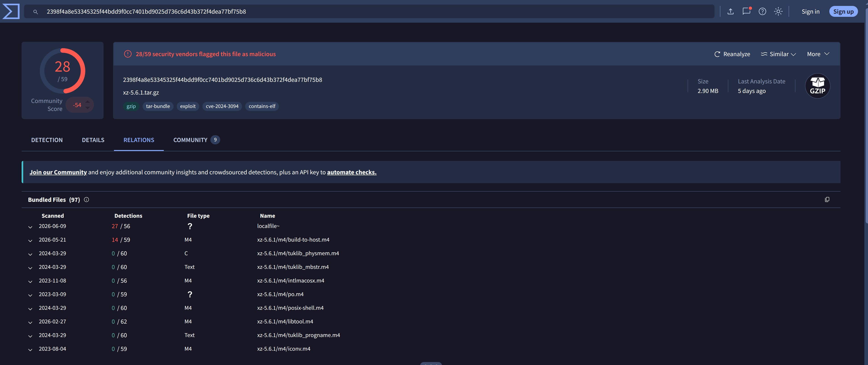Click the localfile~ file name

[268, 226]
